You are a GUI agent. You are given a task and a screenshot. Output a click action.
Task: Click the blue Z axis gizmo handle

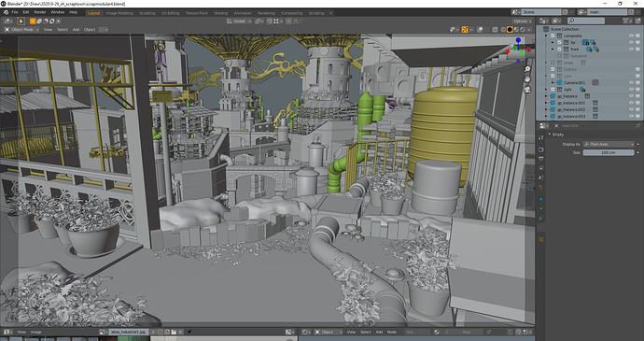click(518, 40)
